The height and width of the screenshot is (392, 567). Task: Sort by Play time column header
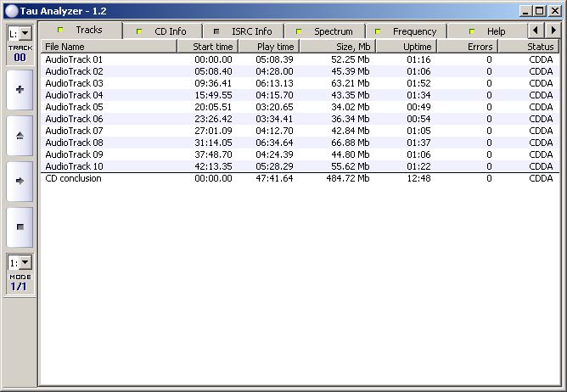[267, 47]
